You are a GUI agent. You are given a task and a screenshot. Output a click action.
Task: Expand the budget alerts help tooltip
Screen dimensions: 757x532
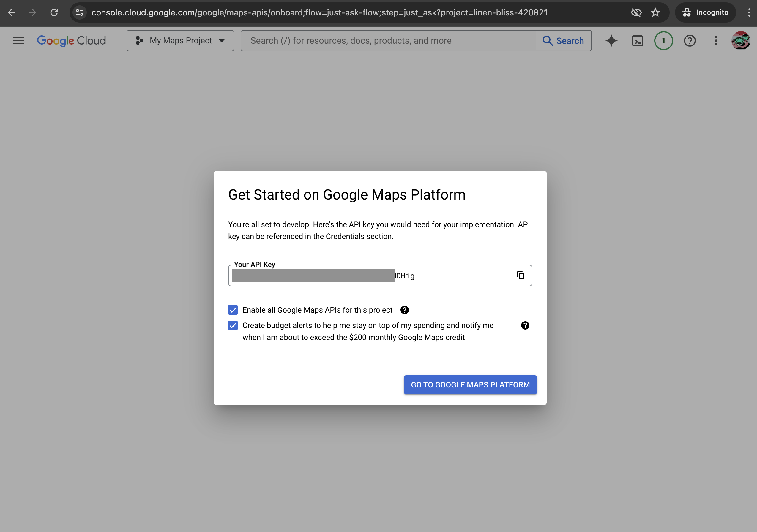point(525,325)
